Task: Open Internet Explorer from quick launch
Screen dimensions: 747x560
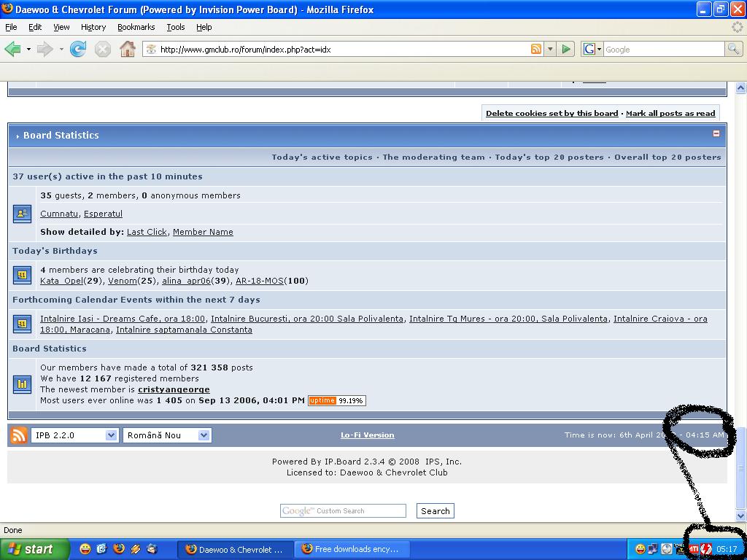Action: click(x=102, y=549)
